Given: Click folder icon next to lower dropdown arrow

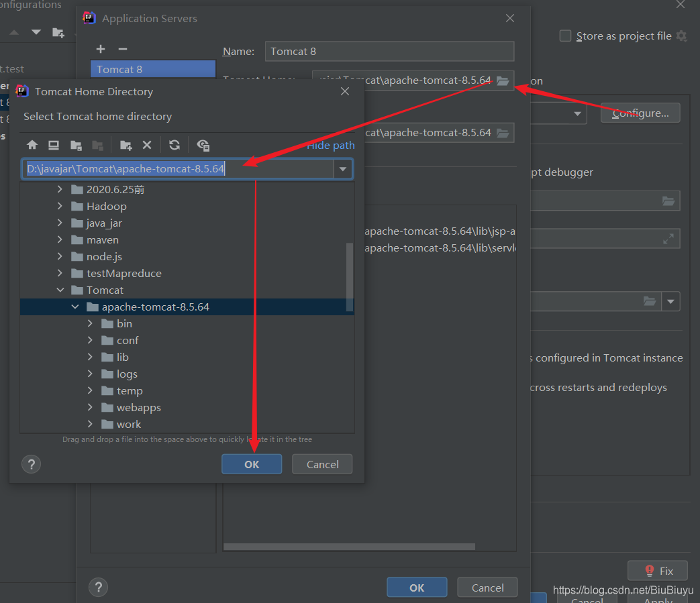Looking at the screenshot, I should pos(650,301).
